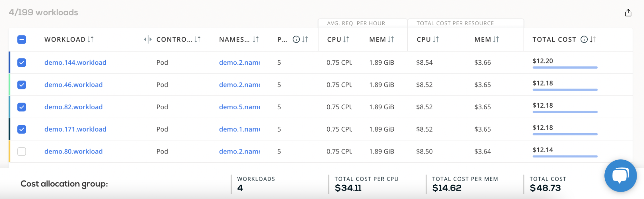Click the column resize handle icon
The width and height of the screenshot is (644, 199).
coord(148,39)
